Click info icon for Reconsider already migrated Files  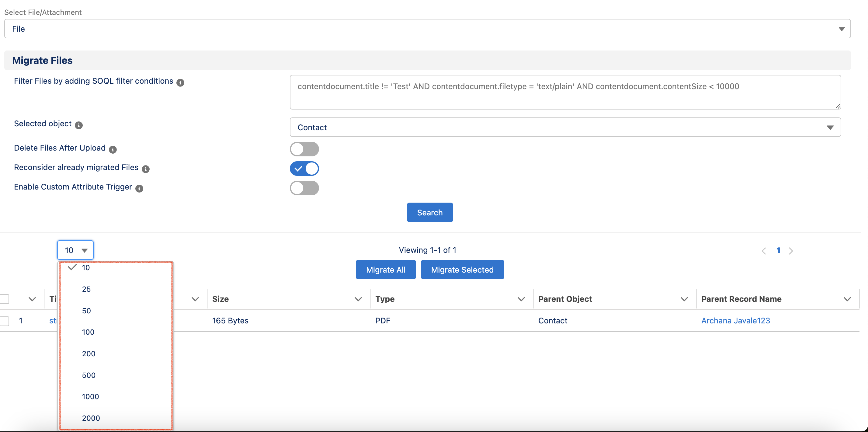(x=146, y=169)
